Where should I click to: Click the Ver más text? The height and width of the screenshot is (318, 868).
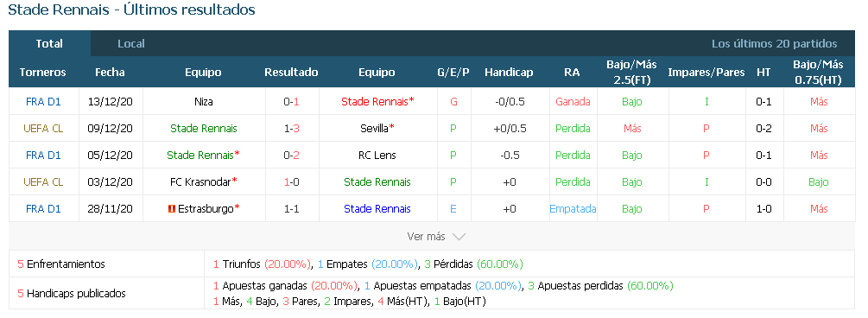tap(427, 237)
